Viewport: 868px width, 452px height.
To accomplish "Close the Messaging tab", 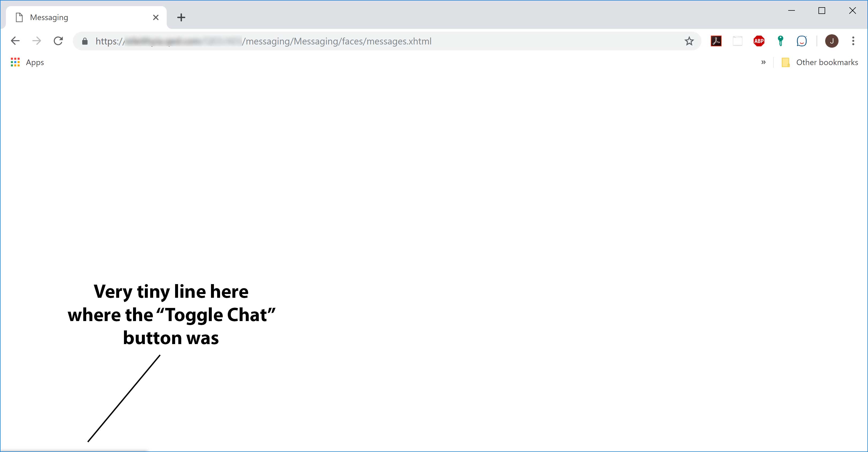I will [155, 17].
